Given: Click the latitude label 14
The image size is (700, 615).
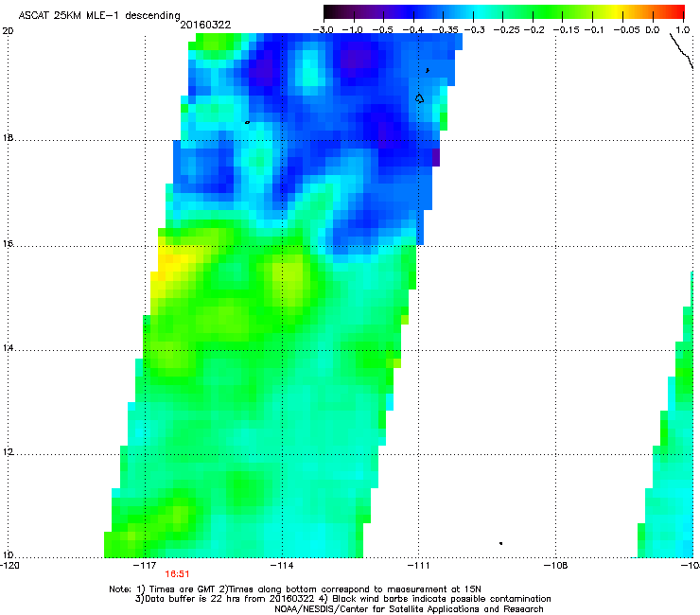Looking at the screenshot, I should [x=8, y=348].
